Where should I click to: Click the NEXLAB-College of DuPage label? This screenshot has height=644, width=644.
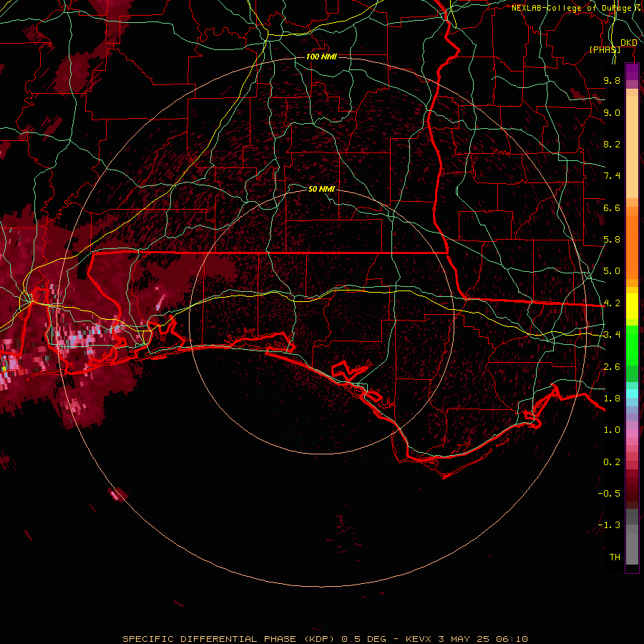tap(572, 8)
